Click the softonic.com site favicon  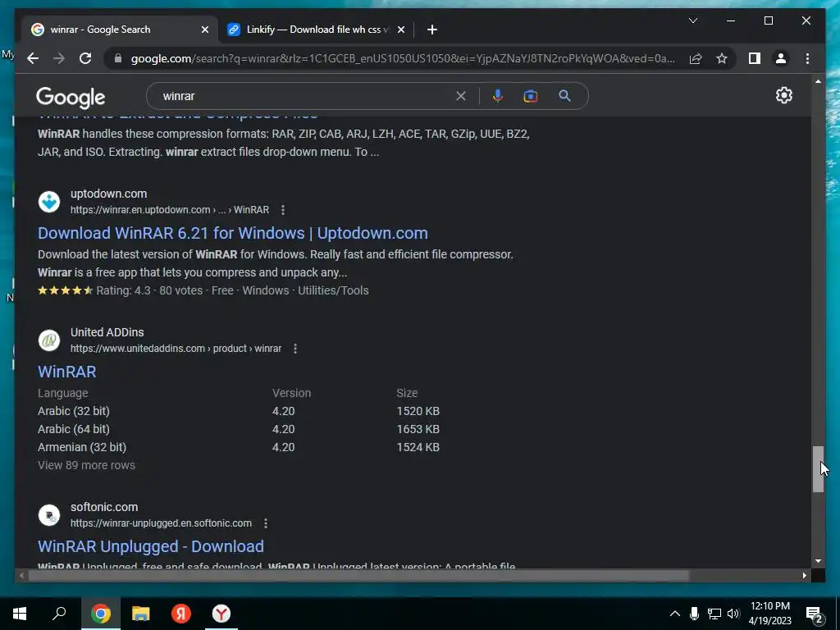tap(49, 515)
